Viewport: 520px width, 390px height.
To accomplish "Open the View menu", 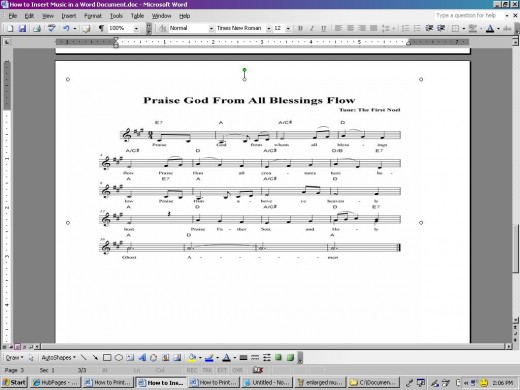I will (x=48, y=16).
